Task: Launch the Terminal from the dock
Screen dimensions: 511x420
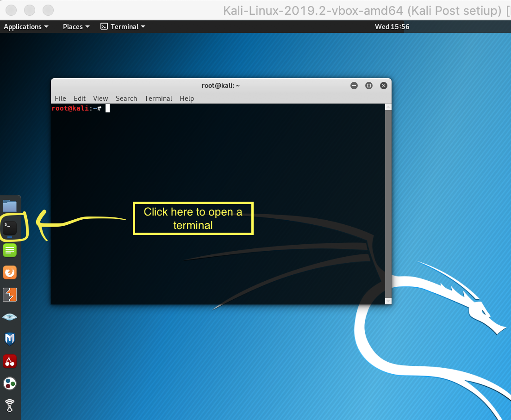Action: point(10,228)
